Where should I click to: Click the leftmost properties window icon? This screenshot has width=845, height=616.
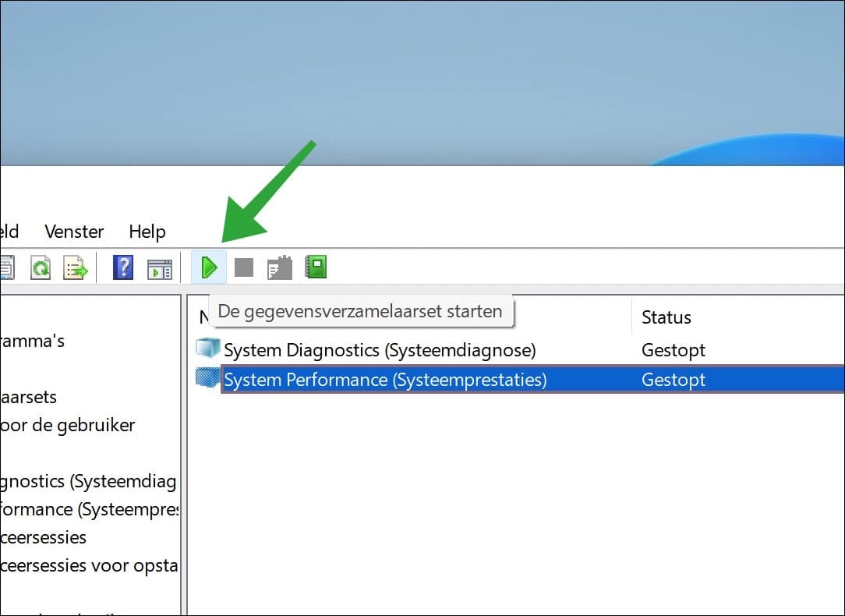point(6,267)
